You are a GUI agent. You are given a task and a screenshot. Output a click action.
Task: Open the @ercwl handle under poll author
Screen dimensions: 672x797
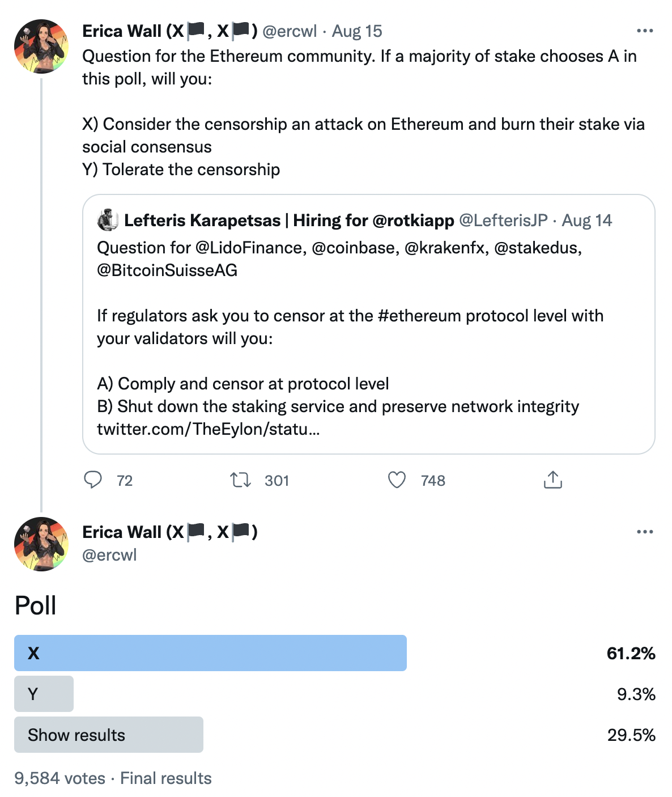109,555
